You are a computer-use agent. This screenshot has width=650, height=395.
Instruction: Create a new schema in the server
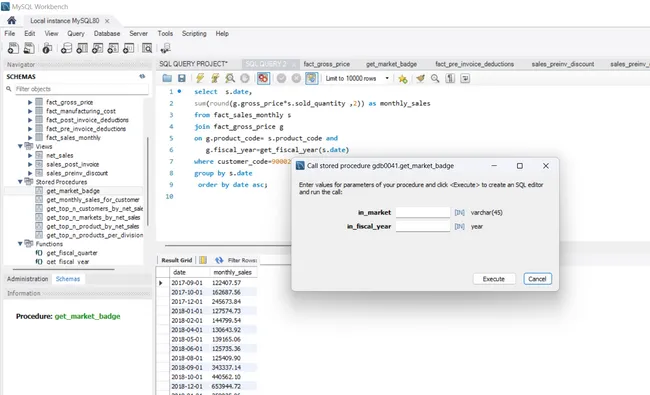tap(66, 48)
